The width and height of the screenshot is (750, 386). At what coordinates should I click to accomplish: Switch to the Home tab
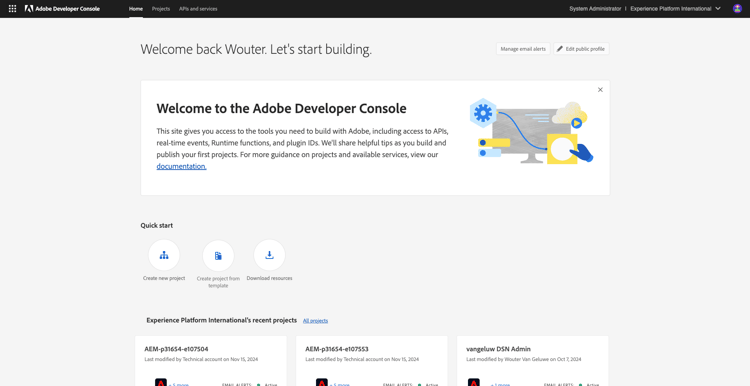tap(136, 9)
